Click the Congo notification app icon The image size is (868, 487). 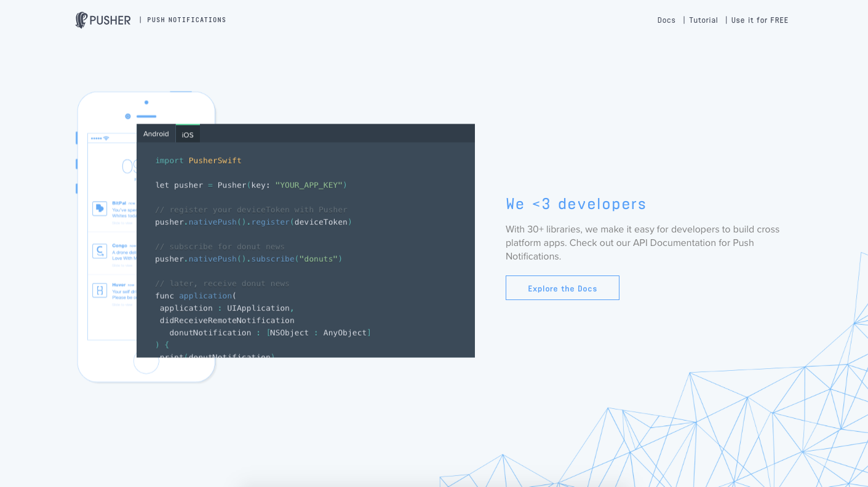pyautogui.click(x=100, y=251)
